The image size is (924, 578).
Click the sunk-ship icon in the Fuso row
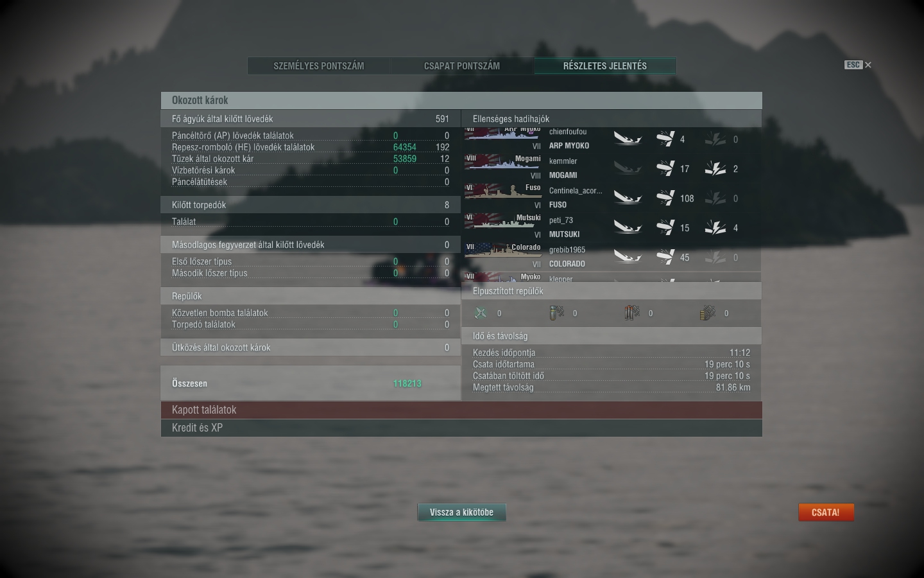627,198
